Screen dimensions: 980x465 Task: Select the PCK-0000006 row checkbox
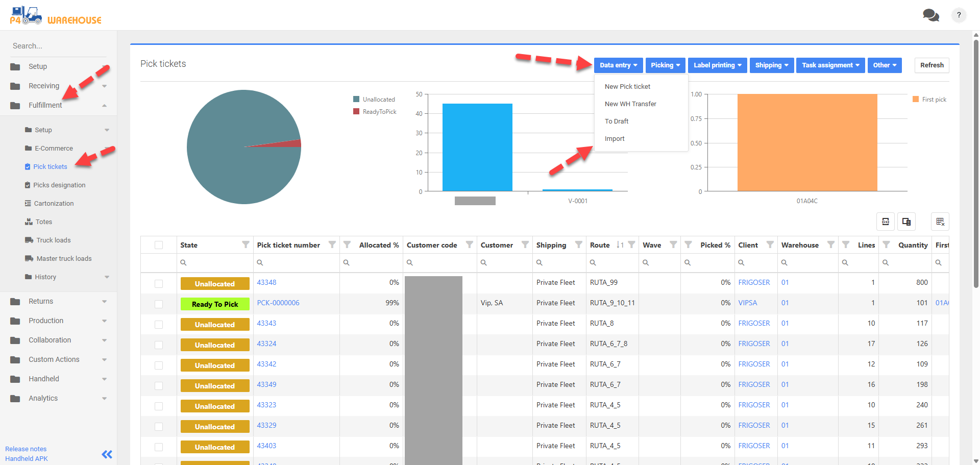(x=159, y=304)
